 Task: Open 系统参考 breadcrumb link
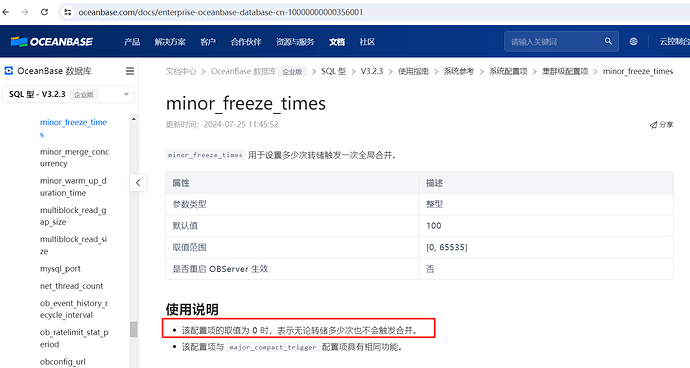[459, 71]
